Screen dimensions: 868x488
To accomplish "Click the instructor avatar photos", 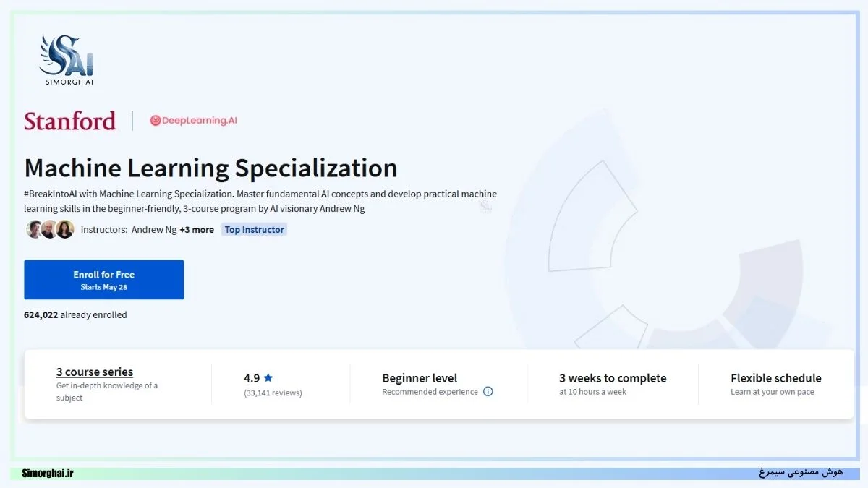I will coord(50,229).
